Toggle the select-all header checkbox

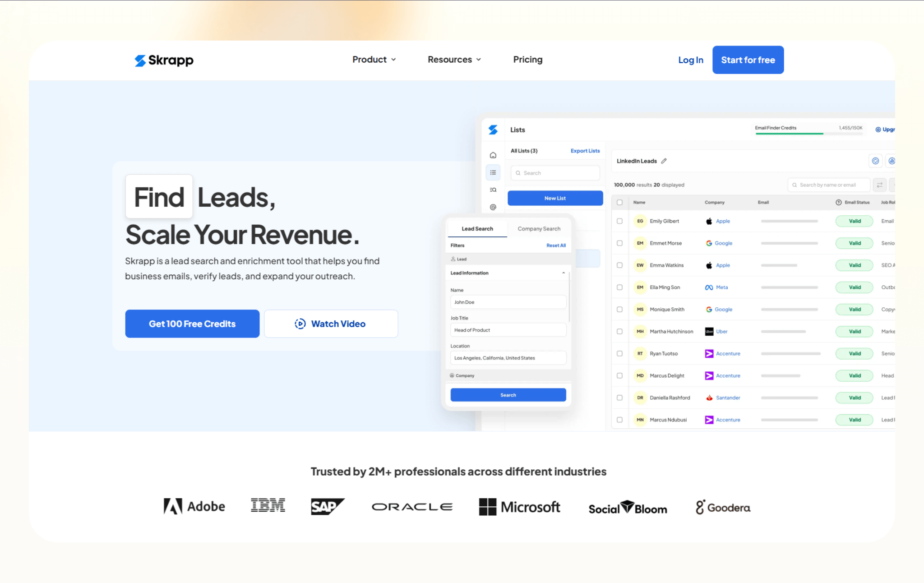click(x=619, y=203)
